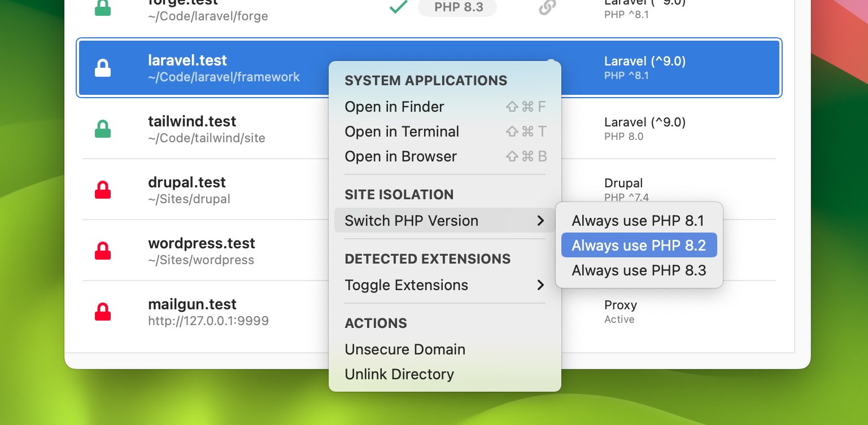Click the Proxy type label for mailgun.test
The width and height of the screenshot is (868, 425).
point(621,305)
